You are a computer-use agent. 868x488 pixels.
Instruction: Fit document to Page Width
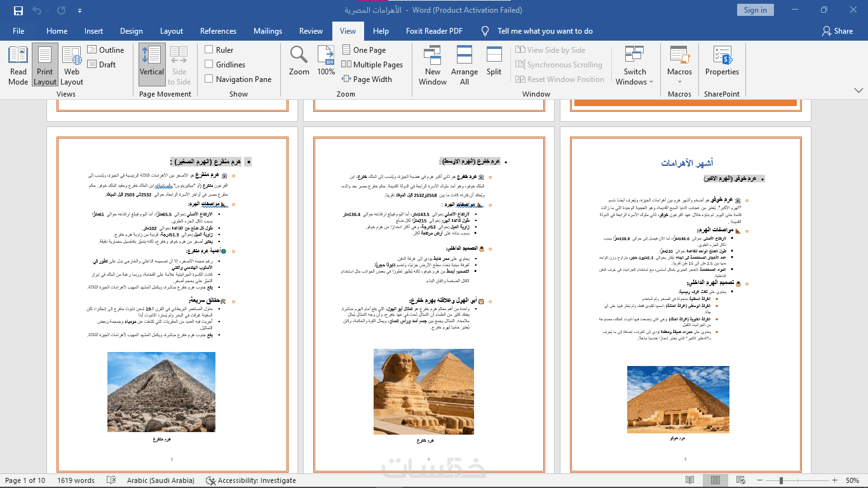[x=367, y=79]
